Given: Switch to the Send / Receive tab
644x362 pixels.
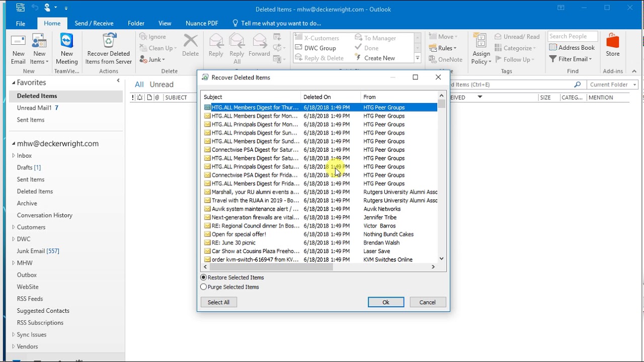Looking at the screenshot, I should click(94, 23).
